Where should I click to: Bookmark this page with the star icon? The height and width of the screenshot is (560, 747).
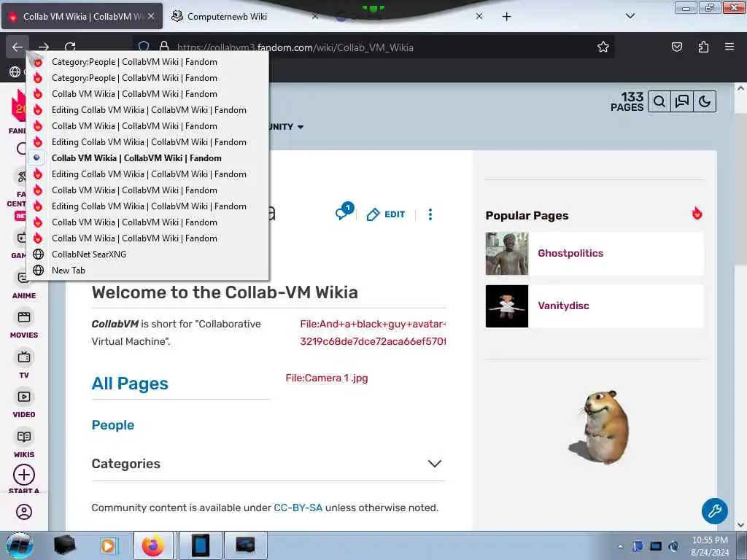(603, 47)
